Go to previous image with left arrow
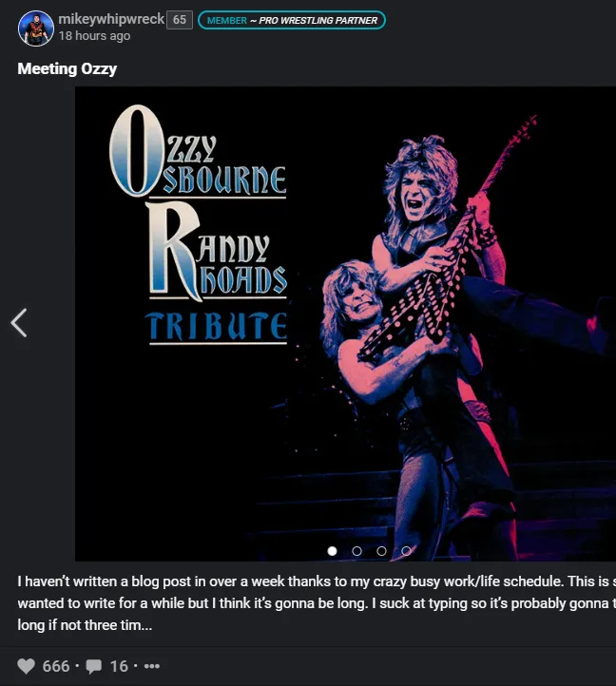 (x=19, y=323)
